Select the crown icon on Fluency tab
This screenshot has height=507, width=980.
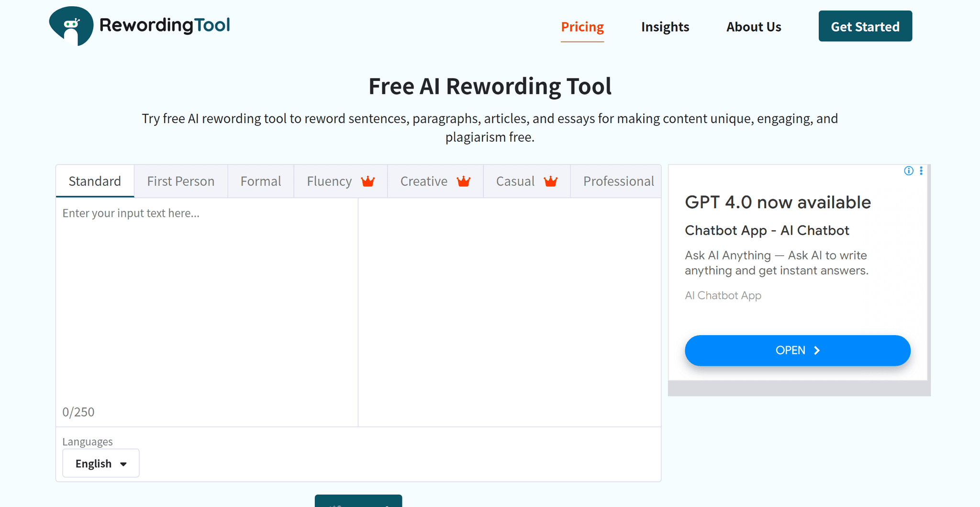pos(367,181)
